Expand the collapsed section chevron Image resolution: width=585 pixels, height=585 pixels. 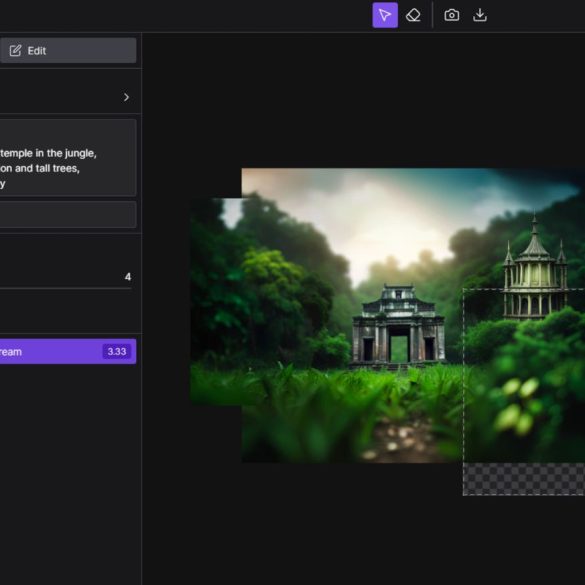pyautogui.click(x=126, y=97)
